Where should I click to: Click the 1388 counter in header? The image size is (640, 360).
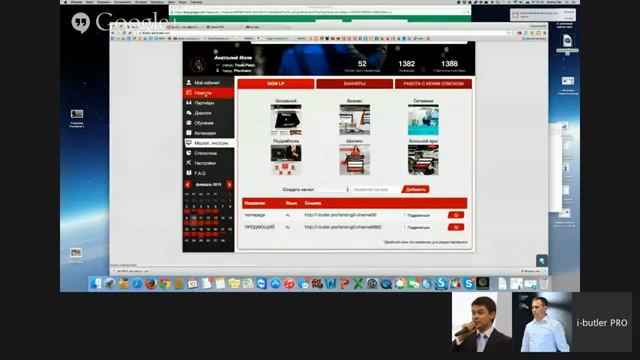coord(449,64)
